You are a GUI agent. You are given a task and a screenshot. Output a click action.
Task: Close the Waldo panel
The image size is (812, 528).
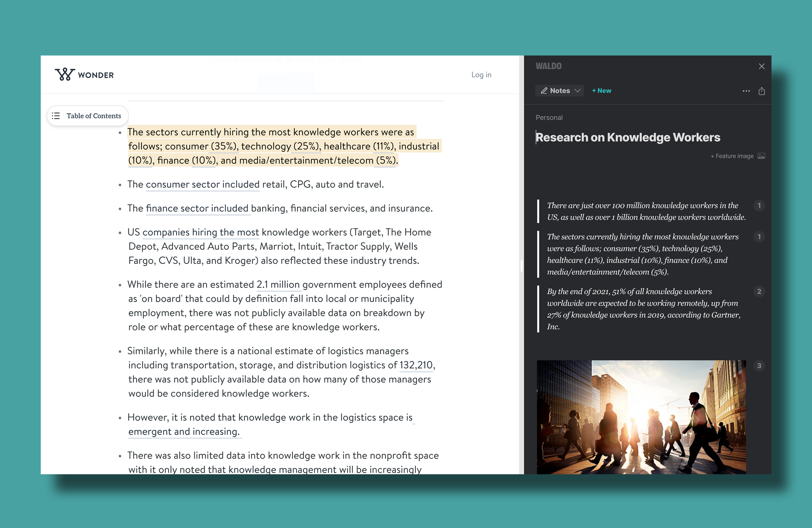click(x=762, y=66)
